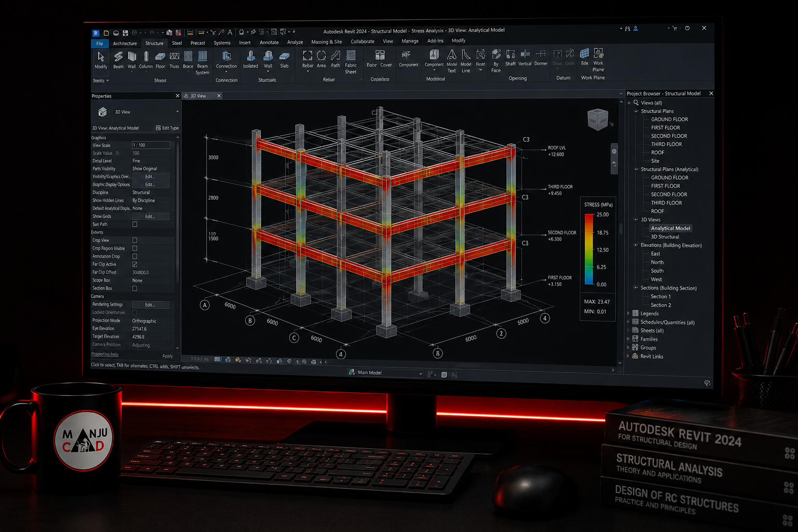The height and width of the screenshot is (532, 798).
Task: Click the Modify arrow tool
Action: 101,60
